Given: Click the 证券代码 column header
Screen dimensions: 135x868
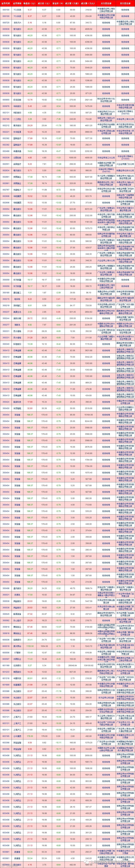Looking at the screenshot, I should (x=6, y=3).
